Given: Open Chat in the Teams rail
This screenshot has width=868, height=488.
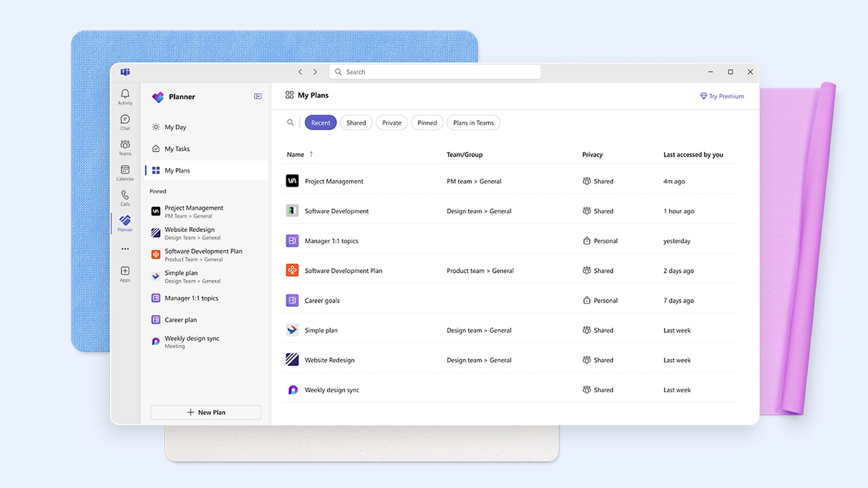Looking at the screenshot, I should click(x=125, y=119).
